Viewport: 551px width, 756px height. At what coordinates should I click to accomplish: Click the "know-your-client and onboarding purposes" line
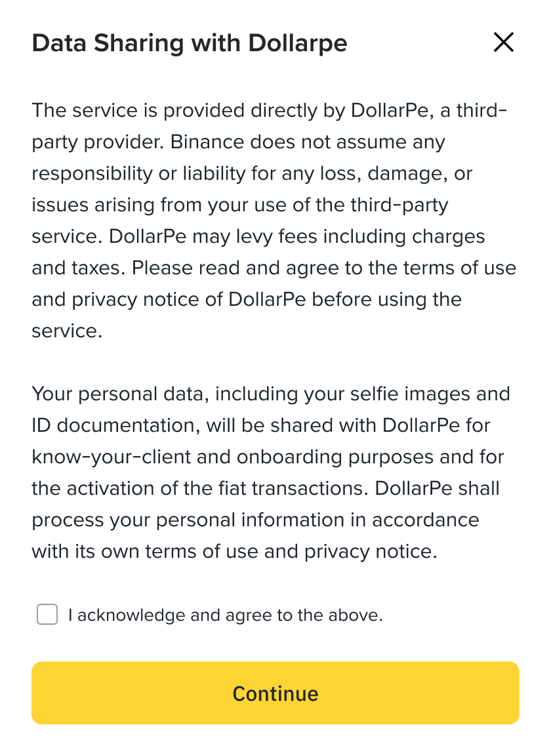268,457
